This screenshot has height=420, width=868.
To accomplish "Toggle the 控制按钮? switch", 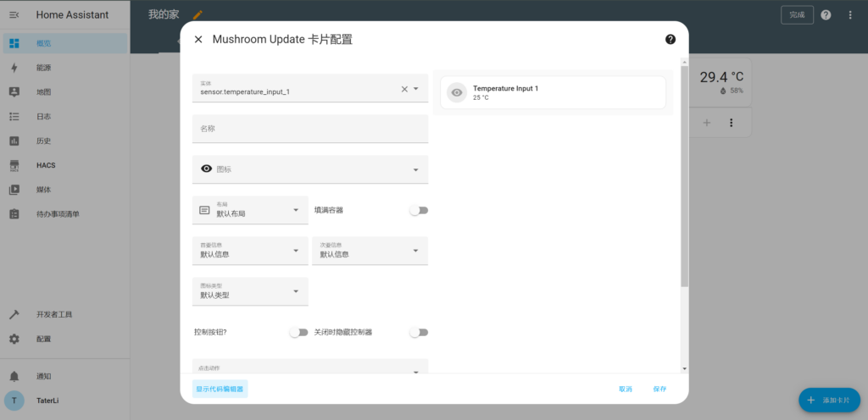I will pyautogui.click(x=299, y=333).
